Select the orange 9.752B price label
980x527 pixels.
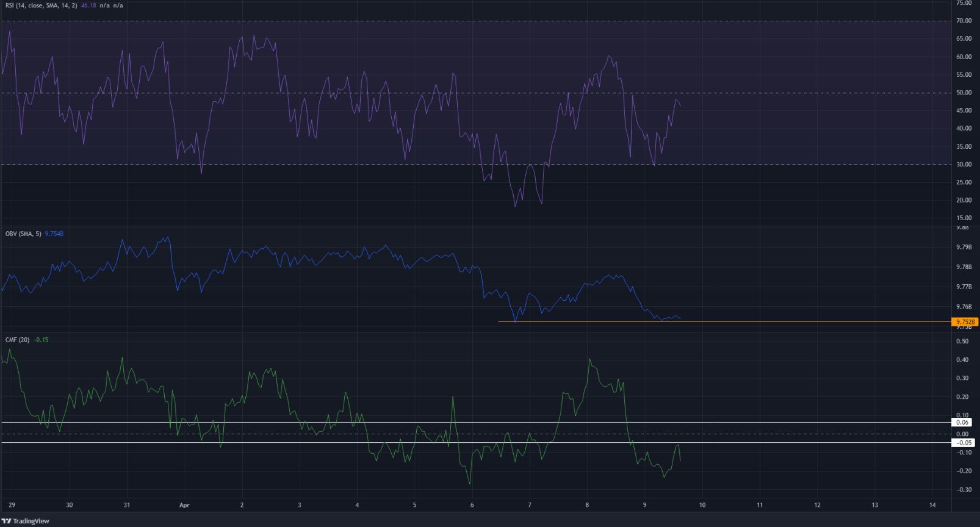[964, 322]
